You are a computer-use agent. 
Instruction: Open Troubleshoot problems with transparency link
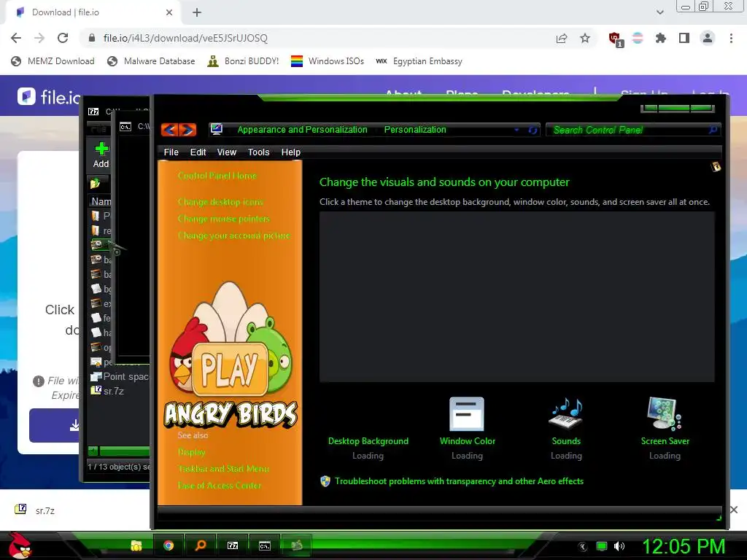(x=460, y=481)
